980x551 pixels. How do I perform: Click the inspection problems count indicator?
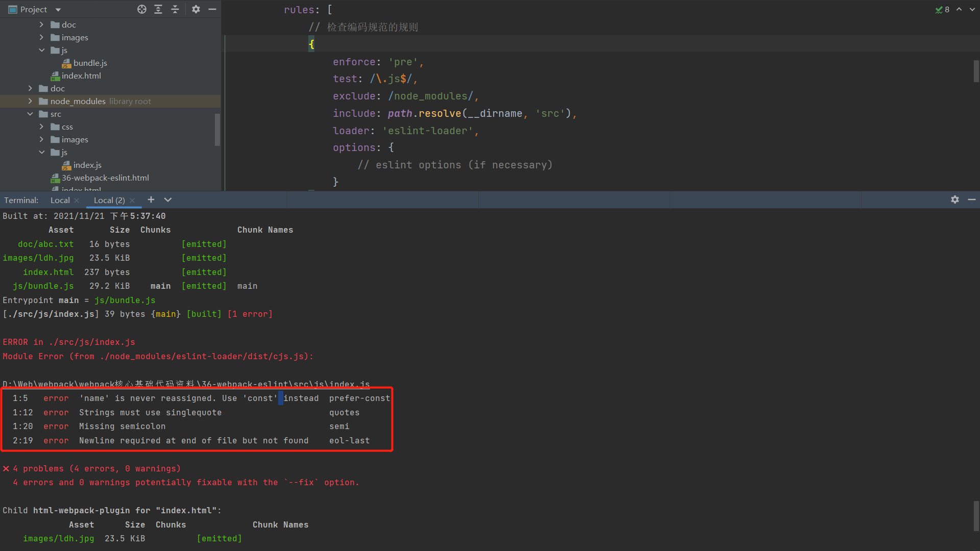click(942, 9)
